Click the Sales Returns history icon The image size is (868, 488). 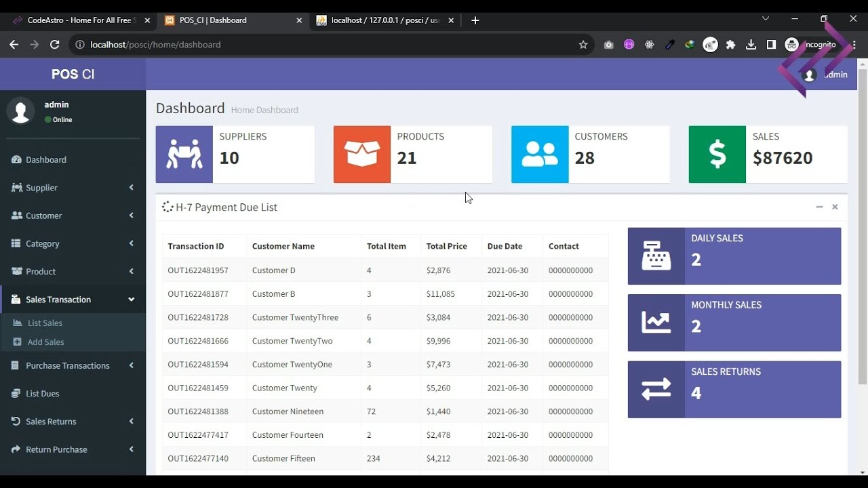[x=16, y=422]
